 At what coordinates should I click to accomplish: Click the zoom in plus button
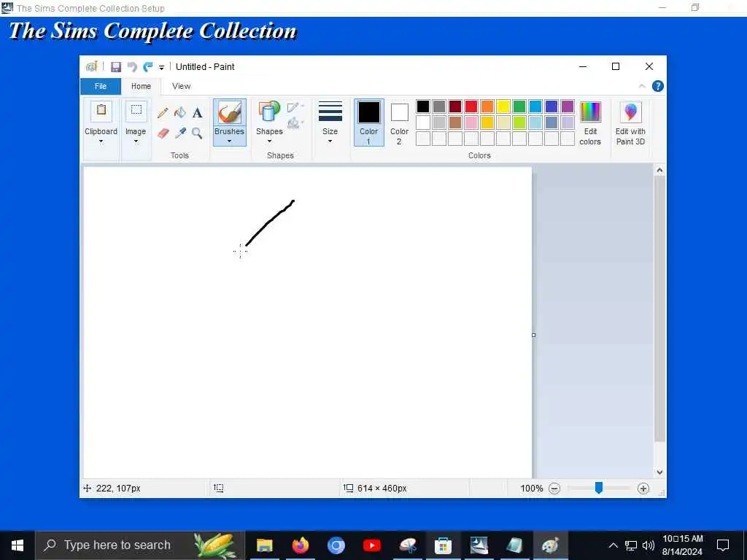tap(643, 489)
